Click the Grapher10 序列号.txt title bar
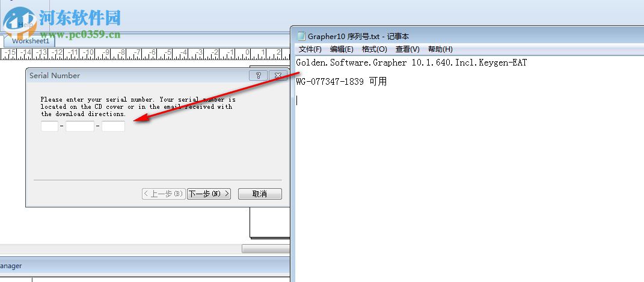Screen dimensions: 644x282 point(467,36)
